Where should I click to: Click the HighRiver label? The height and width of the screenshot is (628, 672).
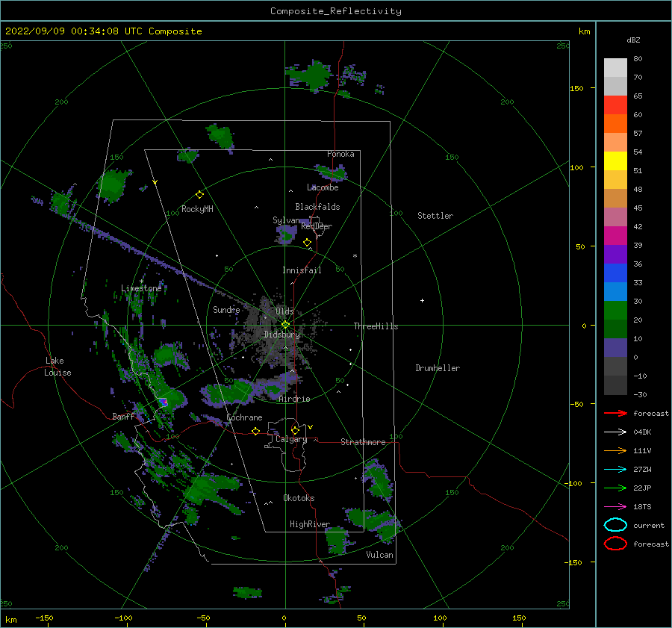pos(310,524)
